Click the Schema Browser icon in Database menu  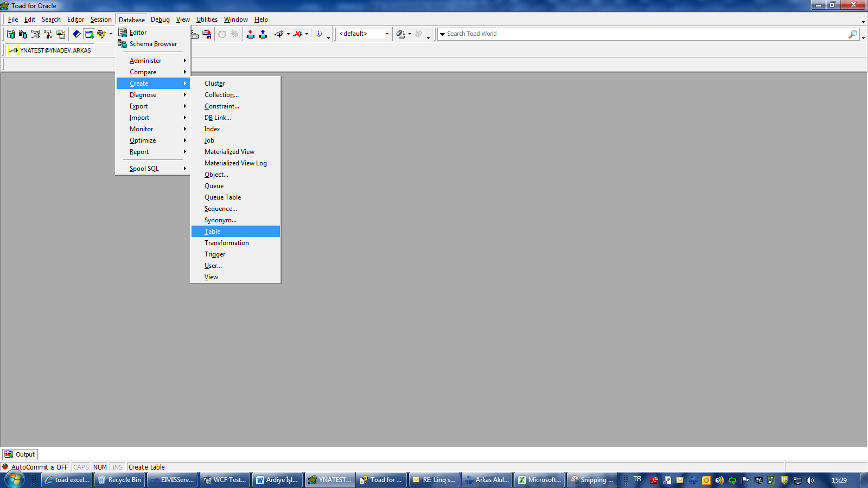click(x=123, y=44)
